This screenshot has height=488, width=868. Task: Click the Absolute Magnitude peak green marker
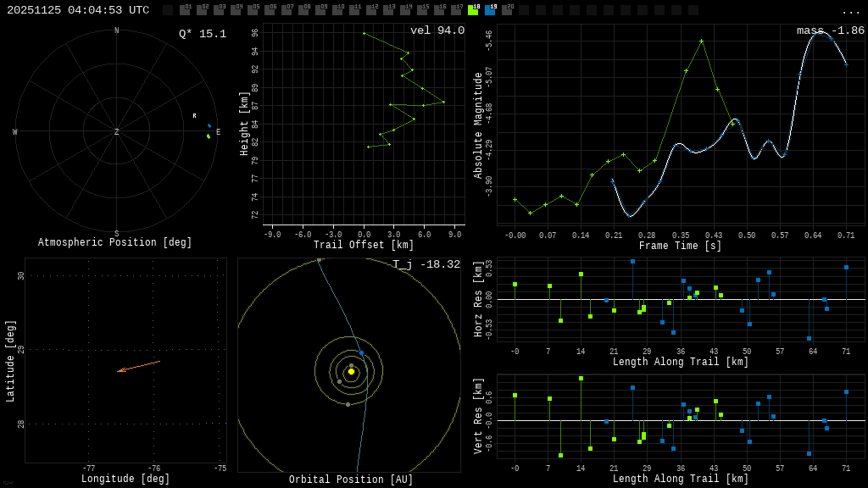[x=701, y=41]
